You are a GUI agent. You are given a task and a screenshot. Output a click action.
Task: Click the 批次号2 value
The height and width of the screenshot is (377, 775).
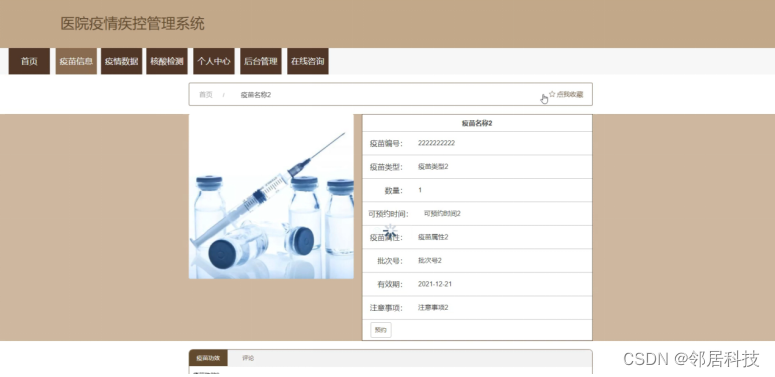pyautogui.click(x=430, y=260)
